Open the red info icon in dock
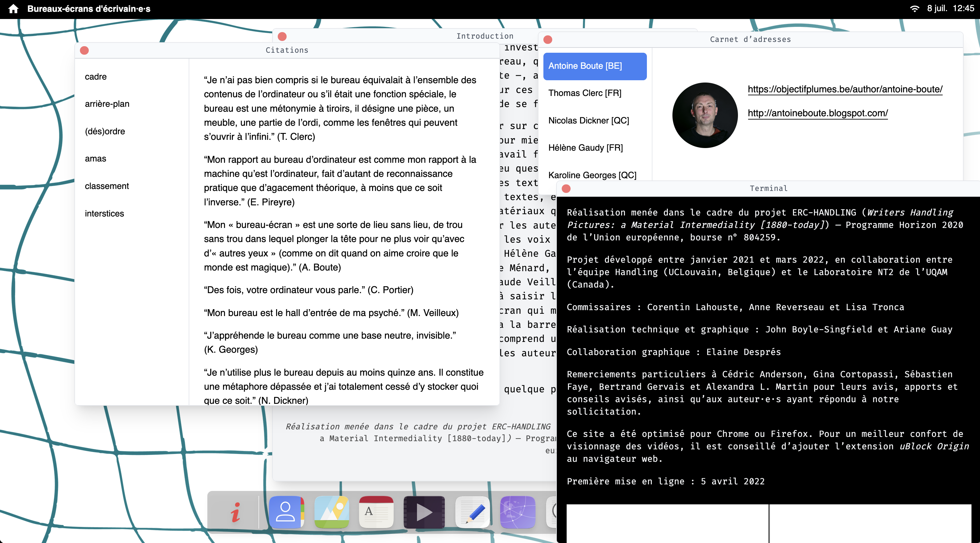 pos(236,512)
